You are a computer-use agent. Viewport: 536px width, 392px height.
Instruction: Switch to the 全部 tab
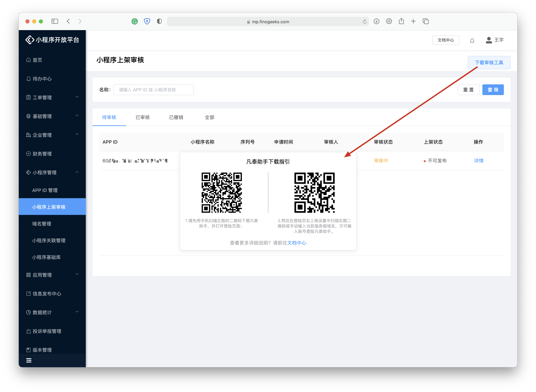tap(210, 117)
